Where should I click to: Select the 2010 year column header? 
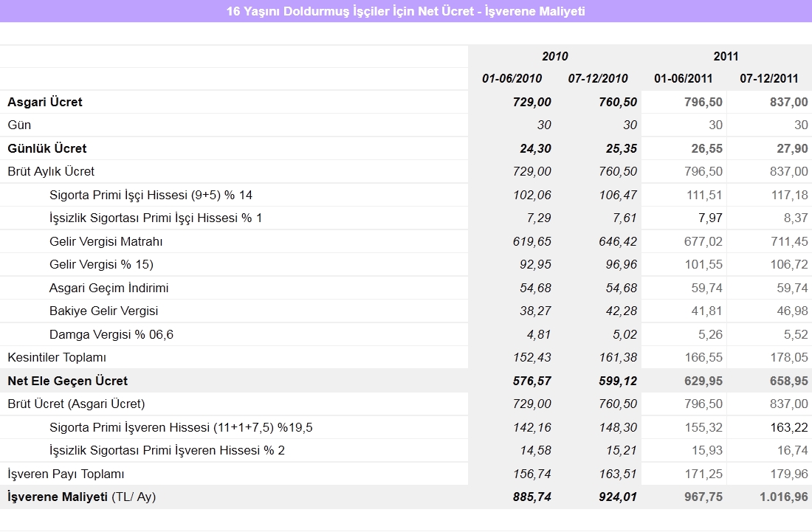[x=554, y=56]
